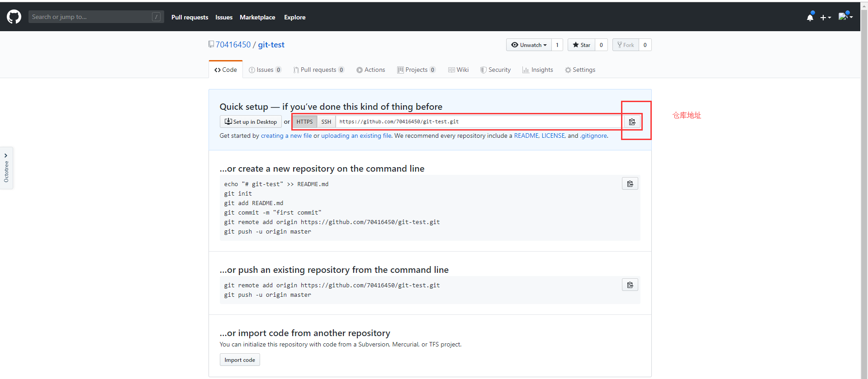The height and width of the screenshot is (379, 868).
Task: Click 'git add README.md' command line
Action: 254,203
